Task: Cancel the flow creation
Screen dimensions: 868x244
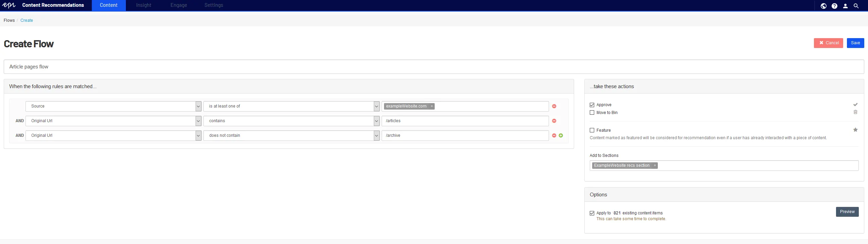Action: 828,43
